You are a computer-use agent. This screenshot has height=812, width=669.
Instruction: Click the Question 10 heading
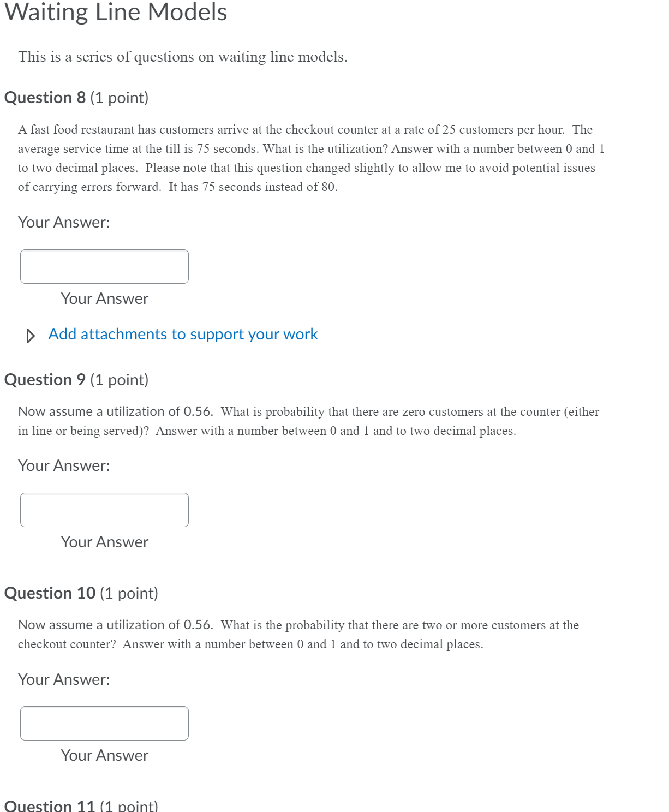tap(49, 593)
